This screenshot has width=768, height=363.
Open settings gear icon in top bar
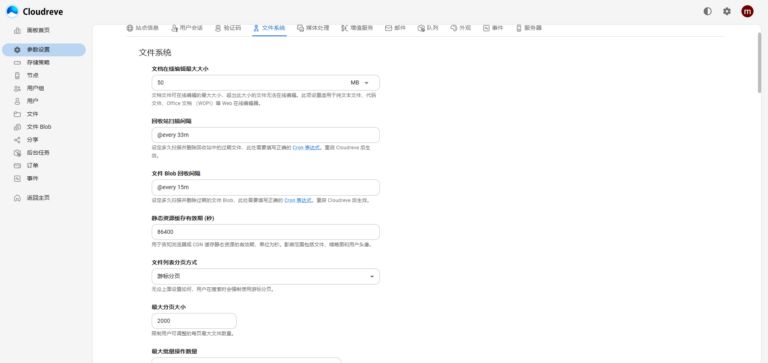click(x=727, y=11)
